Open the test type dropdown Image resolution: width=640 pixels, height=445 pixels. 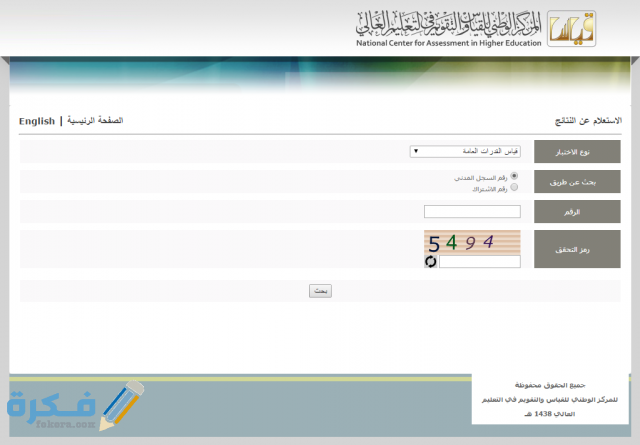pyautogui.click(x=464, y=151)
